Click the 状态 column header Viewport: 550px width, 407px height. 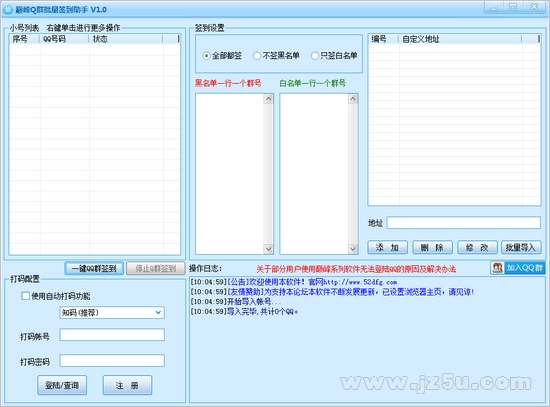[x=126, y=39]
